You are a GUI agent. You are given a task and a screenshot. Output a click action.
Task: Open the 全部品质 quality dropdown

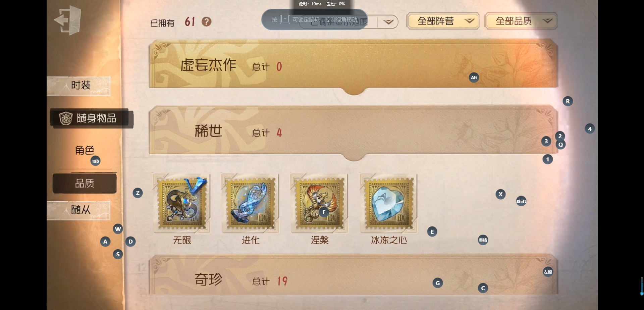pos(521,21)
